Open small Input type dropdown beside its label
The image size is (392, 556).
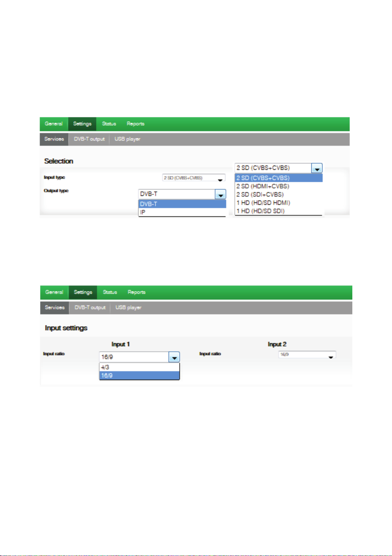(194, 178)
